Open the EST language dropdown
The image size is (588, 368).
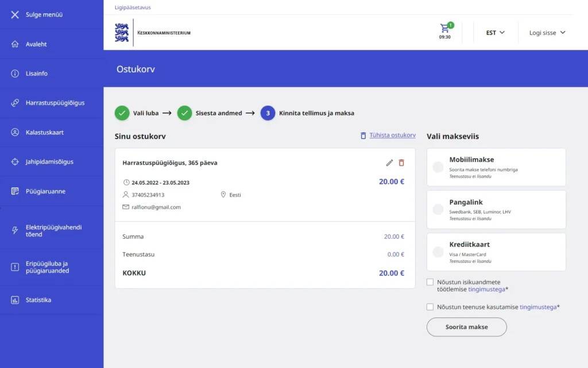494,33
